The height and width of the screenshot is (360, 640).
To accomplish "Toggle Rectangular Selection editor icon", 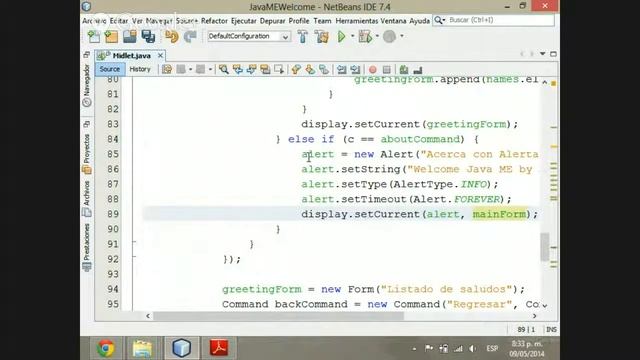I will [x=279, y=69].
